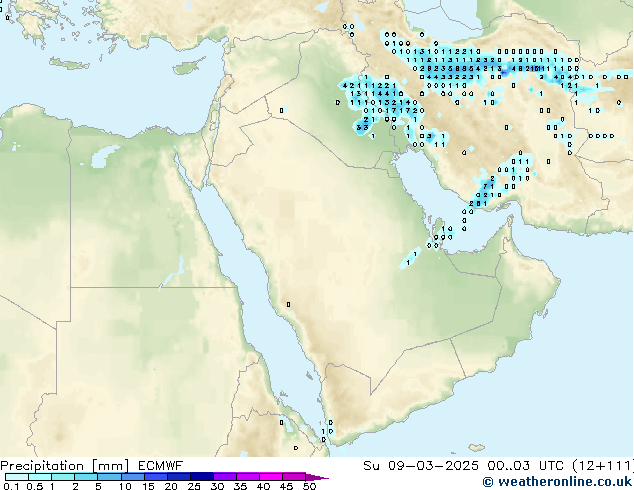
Task: Click the 25–30 mm dark blue swatch
Action: (x=201, y=477)
